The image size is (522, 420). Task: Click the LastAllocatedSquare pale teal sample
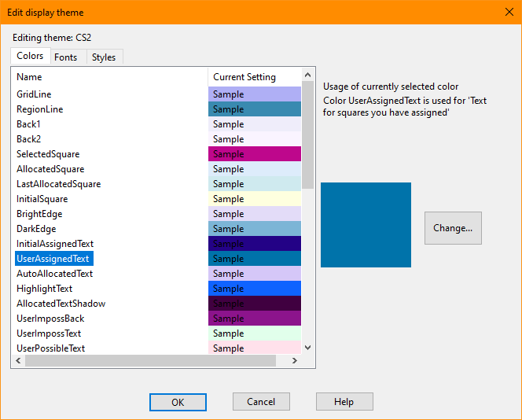[x=255, y=184]
